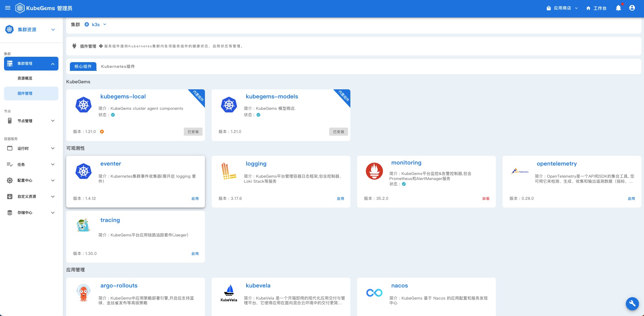The height and width of the screenshot is (316, 644).
Task: Expand the tasks section chevron
Action: (53, 165)
